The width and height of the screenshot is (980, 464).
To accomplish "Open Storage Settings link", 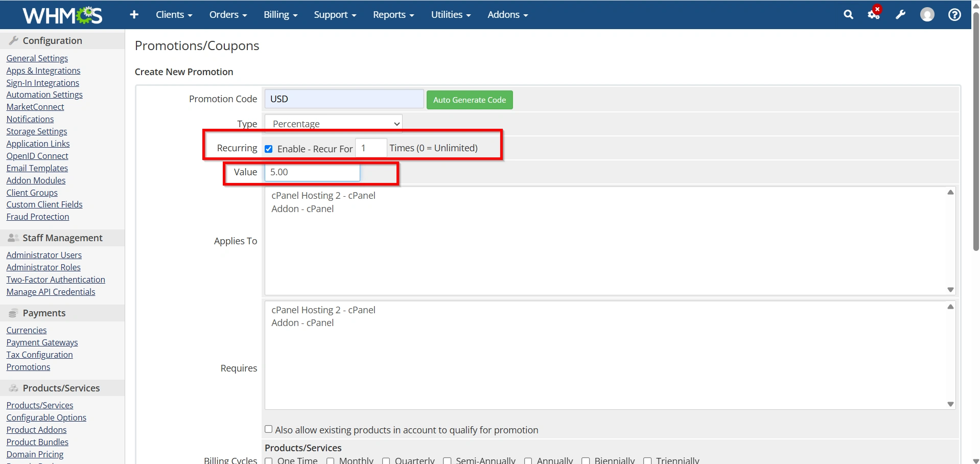I will (37, 131).
